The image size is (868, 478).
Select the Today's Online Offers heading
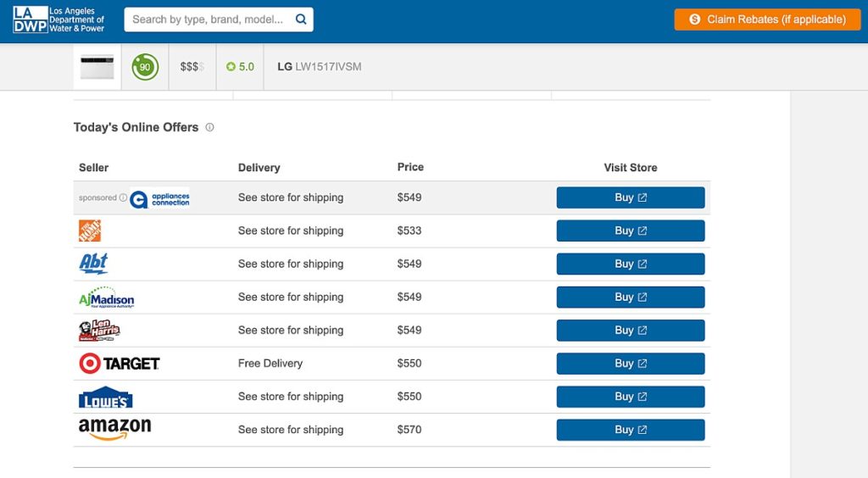(x=136, y=127)
